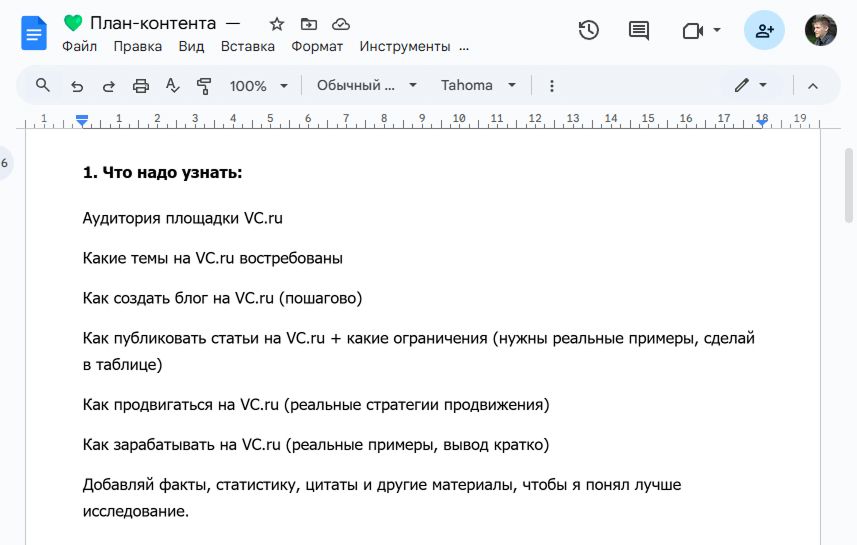Undo the last action

(77, 86)
